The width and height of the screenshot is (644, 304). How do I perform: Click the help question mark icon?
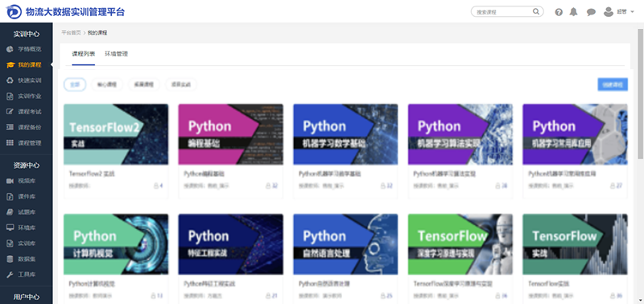(559, 12)
